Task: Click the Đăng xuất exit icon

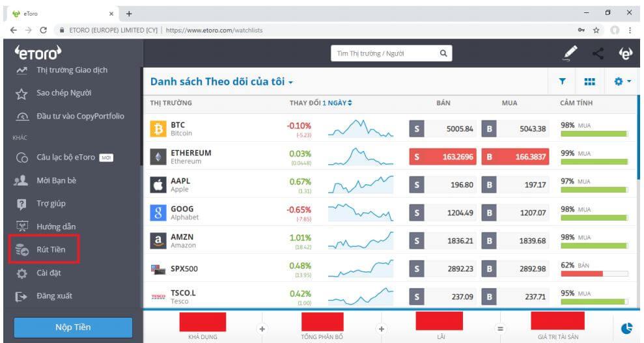Action: tap(21, 296)
